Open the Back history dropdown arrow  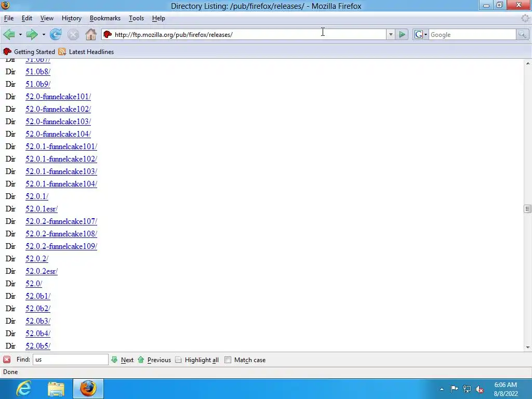20,34
